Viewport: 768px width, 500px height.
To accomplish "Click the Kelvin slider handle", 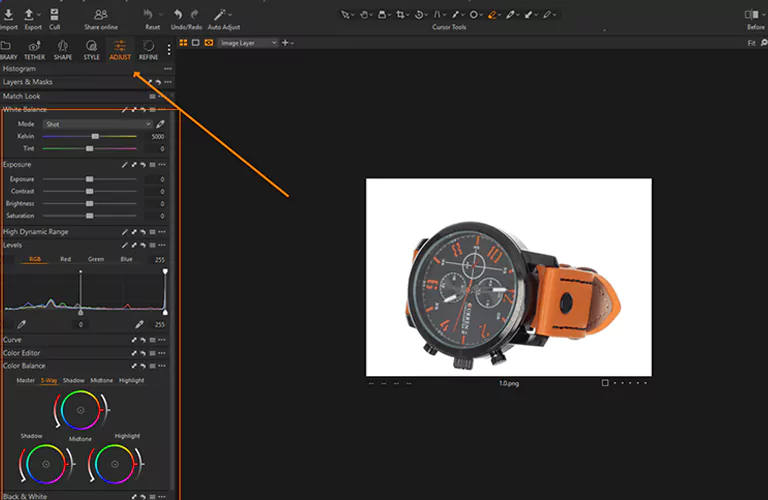I will pyautogui.click(x=95, y=136).
